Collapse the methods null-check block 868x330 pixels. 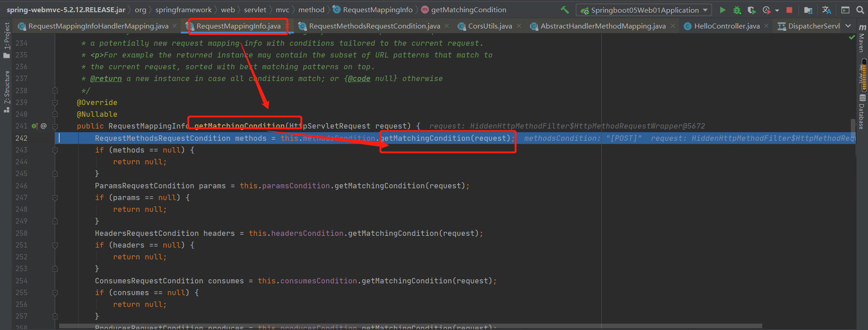(55, 150)
